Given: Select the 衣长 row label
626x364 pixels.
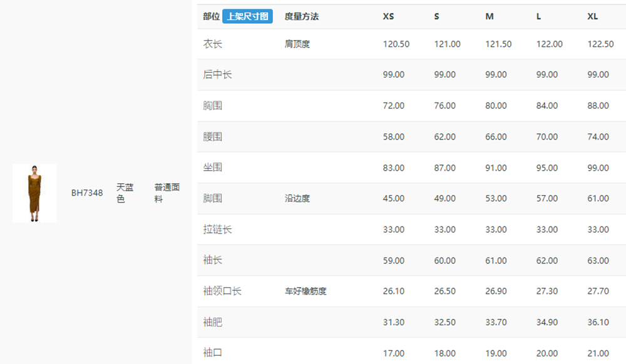Looking at the screenshot, I should 212,44.
